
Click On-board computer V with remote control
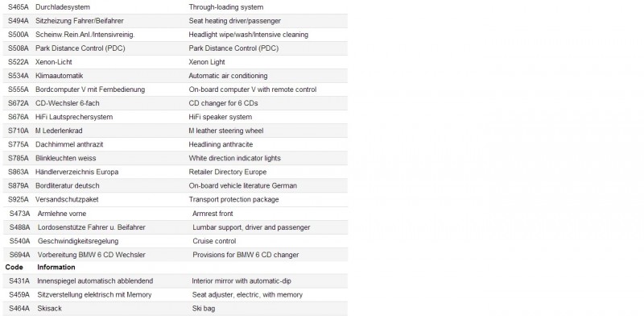coord(253,89)
